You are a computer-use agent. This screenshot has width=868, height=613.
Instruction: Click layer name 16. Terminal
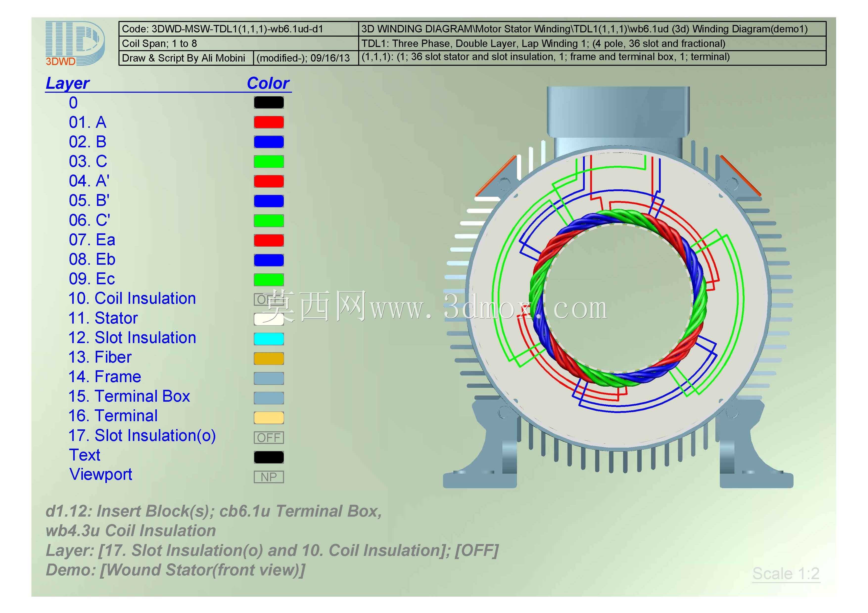[113, 416]
